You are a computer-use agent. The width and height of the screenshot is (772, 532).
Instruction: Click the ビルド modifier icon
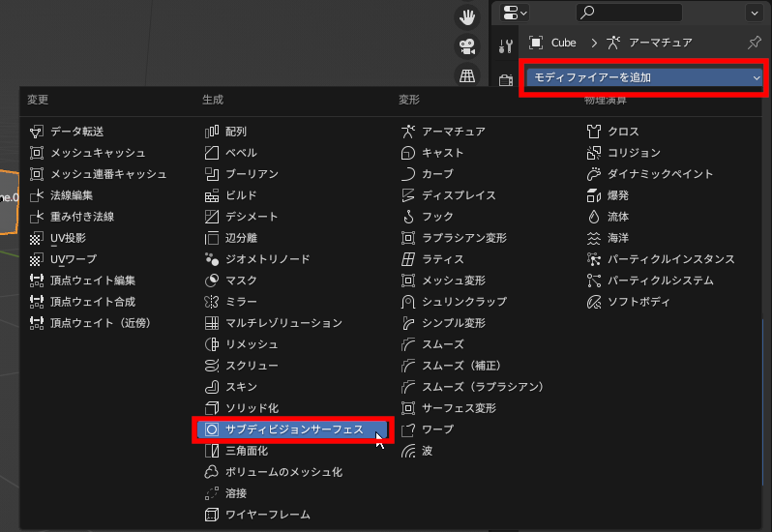212,195
